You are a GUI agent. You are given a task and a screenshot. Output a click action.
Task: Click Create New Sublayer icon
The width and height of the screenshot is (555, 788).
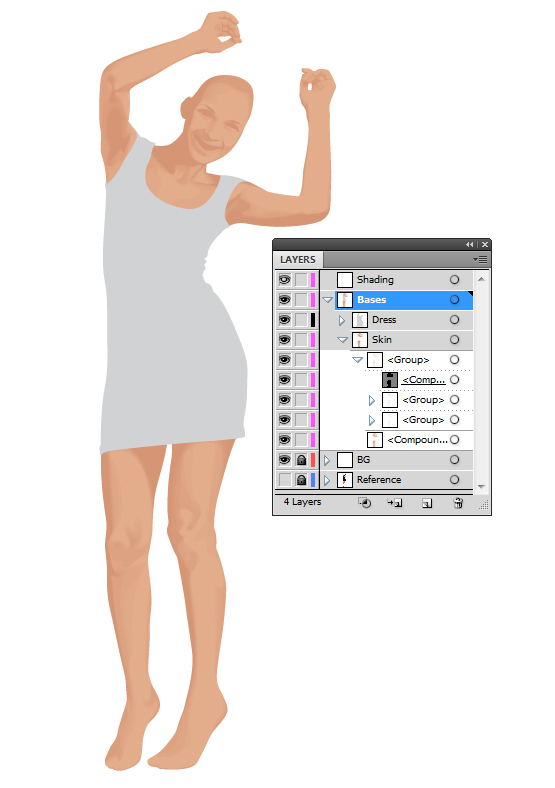tap(395, 502)
